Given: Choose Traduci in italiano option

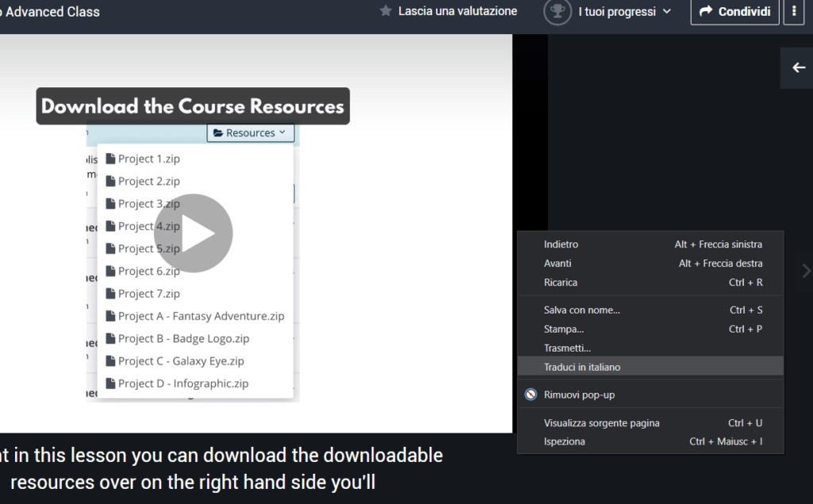Looking at the screenshot, I should 582,367.
